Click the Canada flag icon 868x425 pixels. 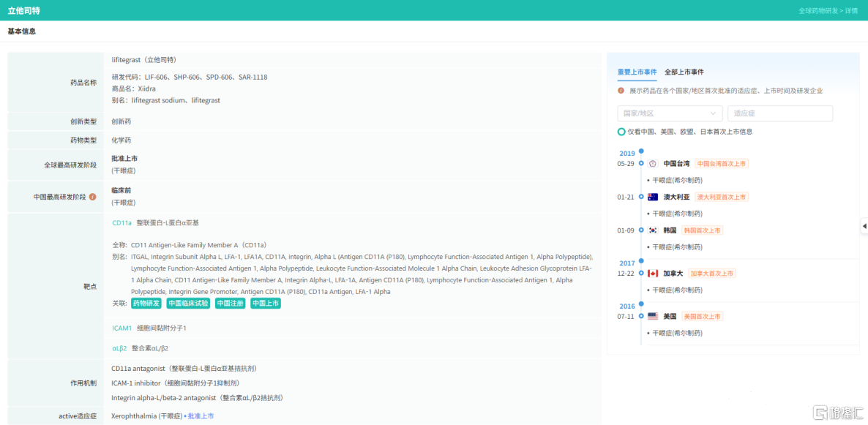653,274
